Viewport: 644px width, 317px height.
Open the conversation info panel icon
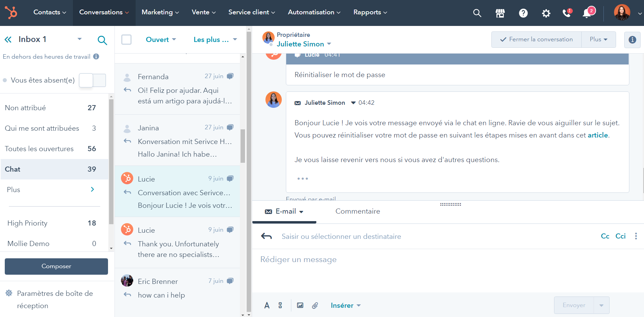pyautogui.click(x=632, y=40)
